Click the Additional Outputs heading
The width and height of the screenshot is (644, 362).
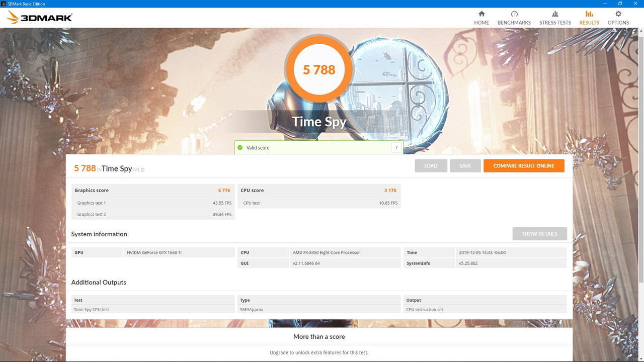[x=99, y=283]
